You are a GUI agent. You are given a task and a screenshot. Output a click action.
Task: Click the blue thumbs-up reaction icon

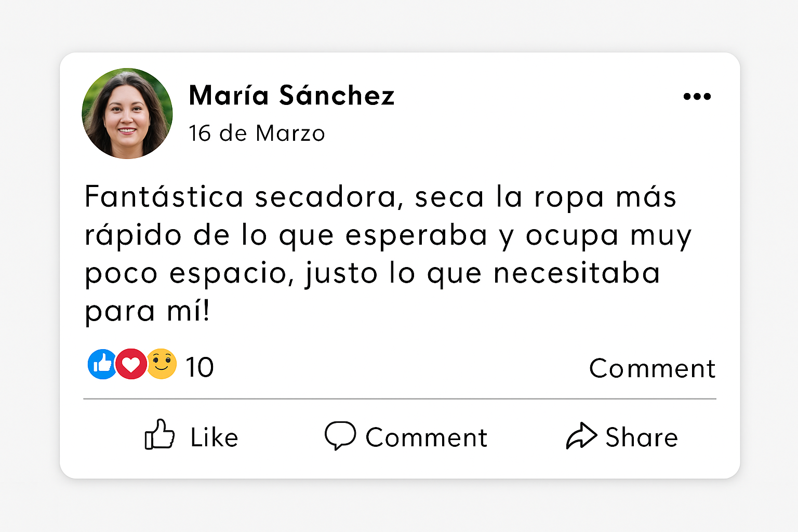(x=102, y=364)
